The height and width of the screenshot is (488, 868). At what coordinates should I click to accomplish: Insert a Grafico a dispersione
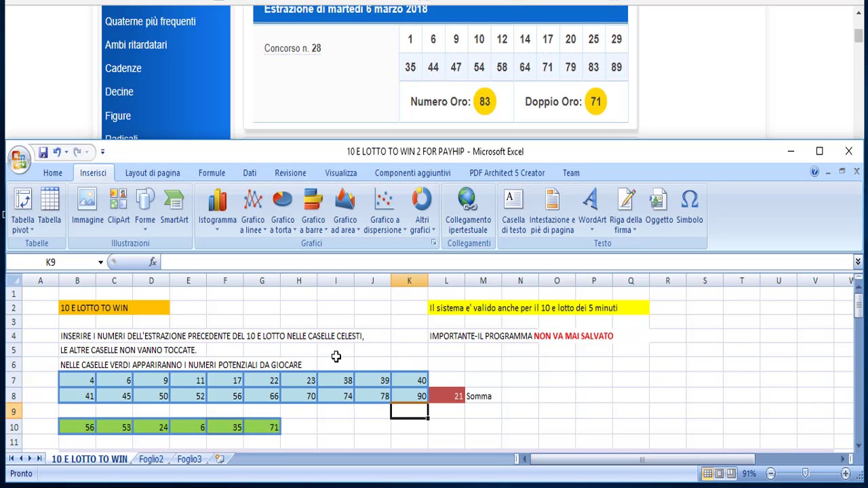point(384,211)
